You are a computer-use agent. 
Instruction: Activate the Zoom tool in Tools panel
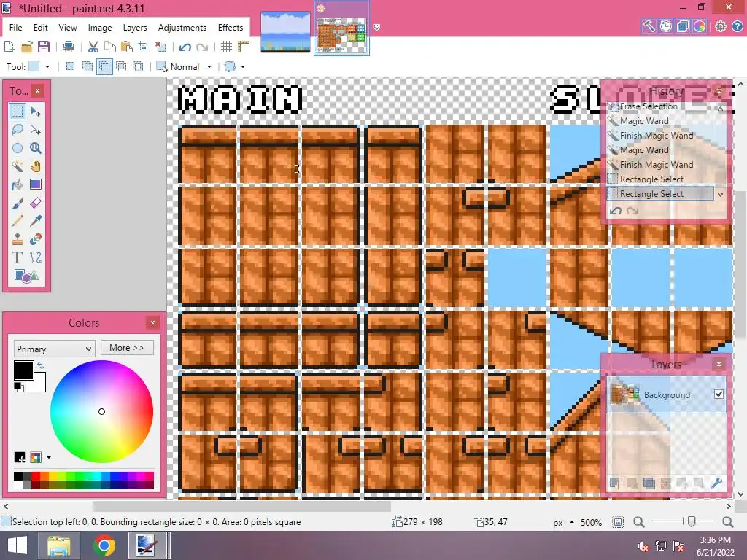tap(35, 148)
